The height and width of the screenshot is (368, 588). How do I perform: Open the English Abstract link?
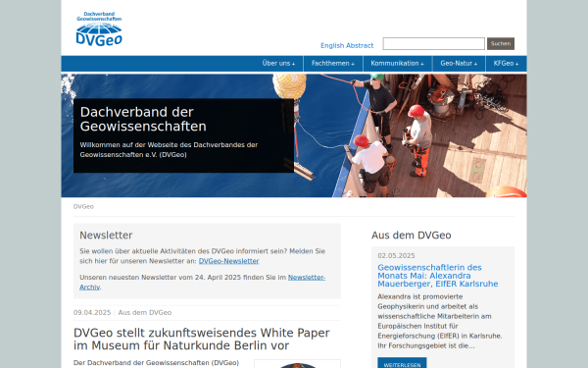(x=347, y=45)
